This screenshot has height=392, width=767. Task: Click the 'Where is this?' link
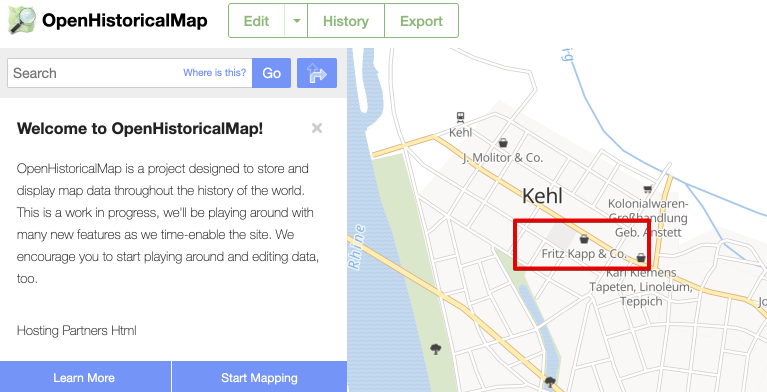[x=214, y=72]
